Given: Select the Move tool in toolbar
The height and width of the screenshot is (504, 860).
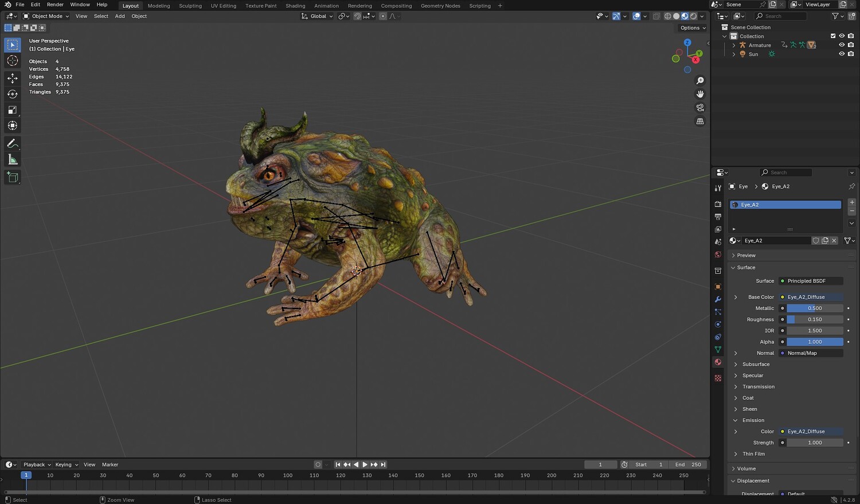Looking at the screenshot, I should click(13, 78).
